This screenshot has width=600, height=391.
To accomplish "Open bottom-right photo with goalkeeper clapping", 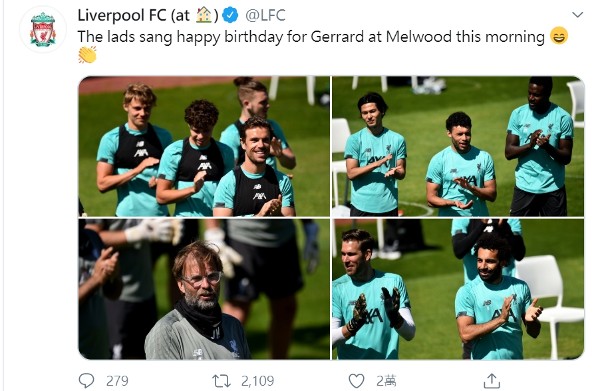I will pos(458,289).
